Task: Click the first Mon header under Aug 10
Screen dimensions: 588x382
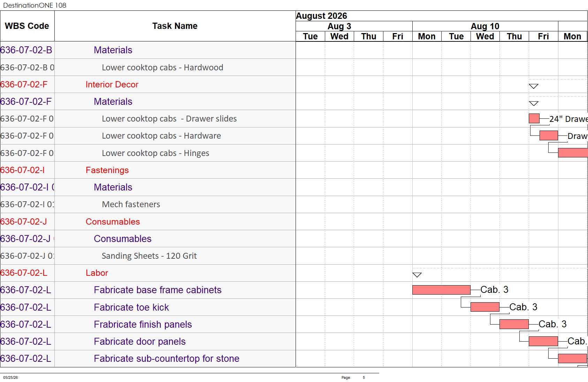Action: point(427,37)
